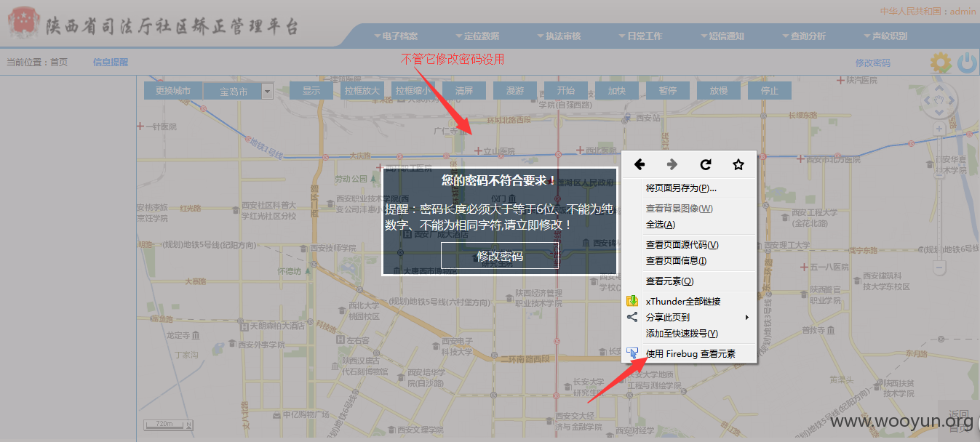
Task: Open the 电子档案 dropdown menu
Action: pyautogui.click(x=396, y=36)
